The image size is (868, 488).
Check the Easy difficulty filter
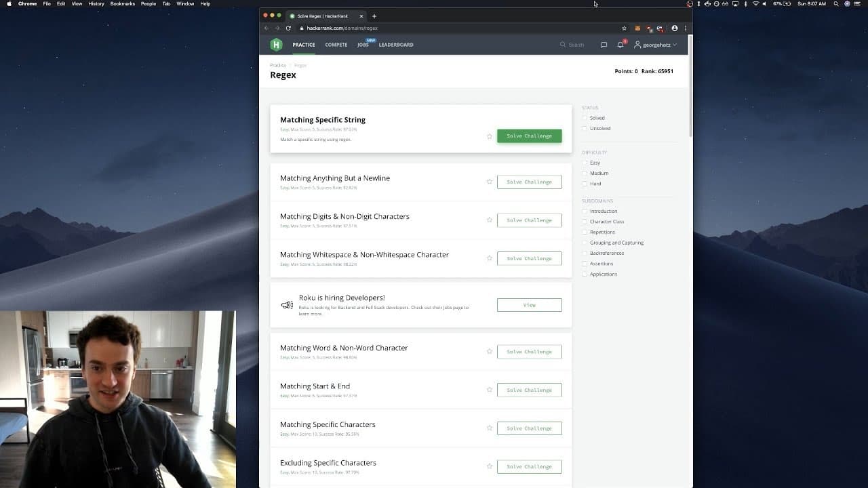[585, 163]
